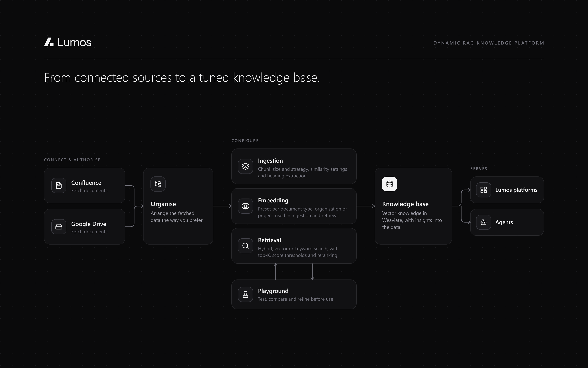Open the Lumos platforms label
This screenshot has width=588, height=368.
tap(516, 190)
